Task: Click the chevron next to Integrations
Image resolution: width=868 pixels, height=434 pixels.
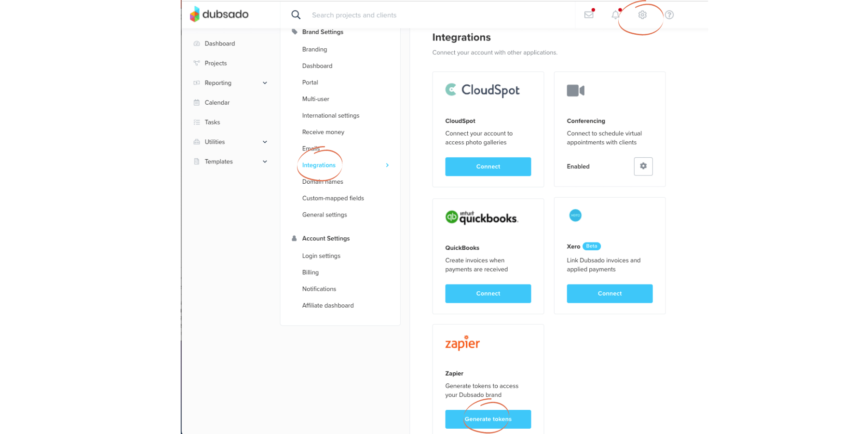Action: (x=387, y=165)
